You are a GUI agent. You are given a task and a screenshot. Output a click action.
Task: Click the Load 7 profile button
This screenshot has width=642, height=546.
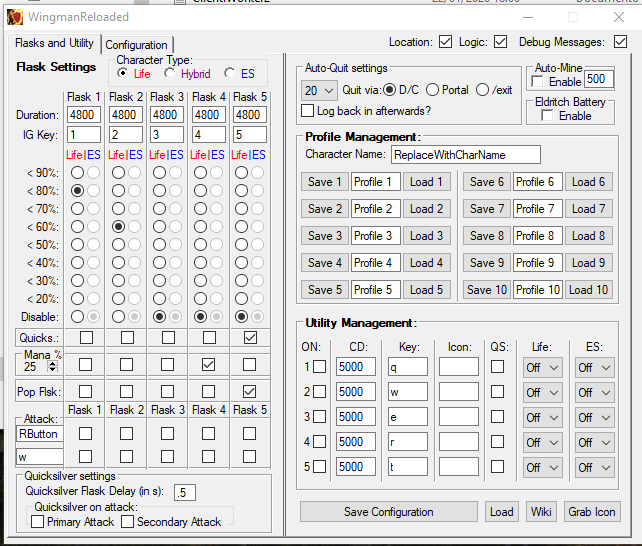point(588,209)
